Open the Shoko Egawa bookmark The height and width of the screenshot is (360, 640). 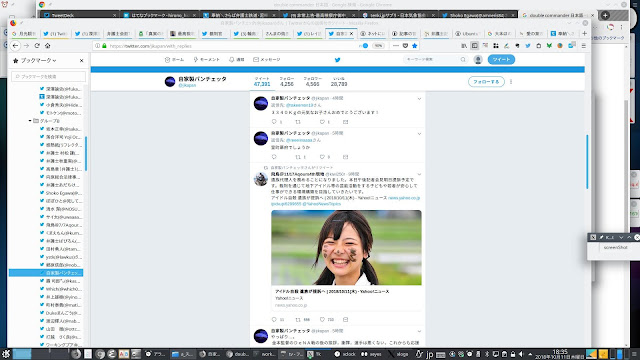61,193
